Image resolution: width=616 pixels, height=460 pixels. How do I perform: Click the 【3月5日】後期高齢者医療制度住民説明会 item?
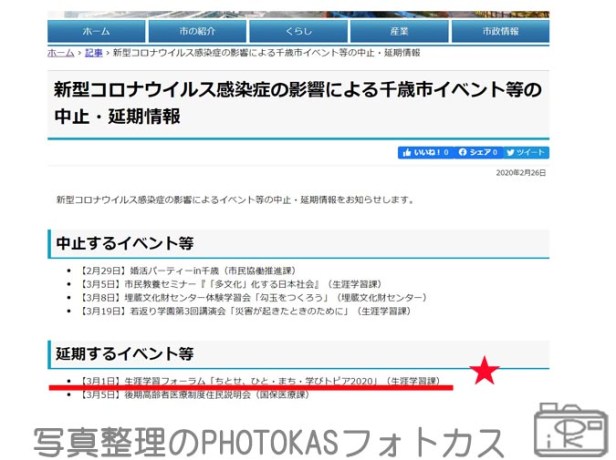point(194,394)
